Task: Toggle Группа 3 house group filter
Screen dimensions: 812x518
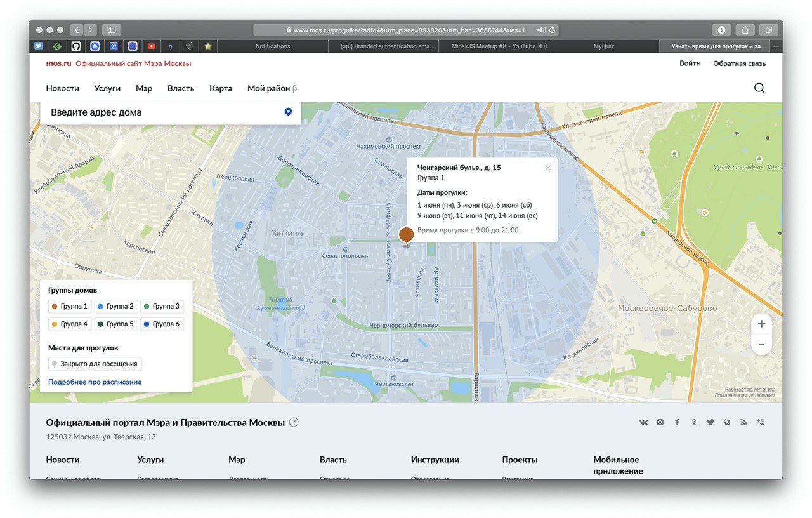Action: coord(162,306)
